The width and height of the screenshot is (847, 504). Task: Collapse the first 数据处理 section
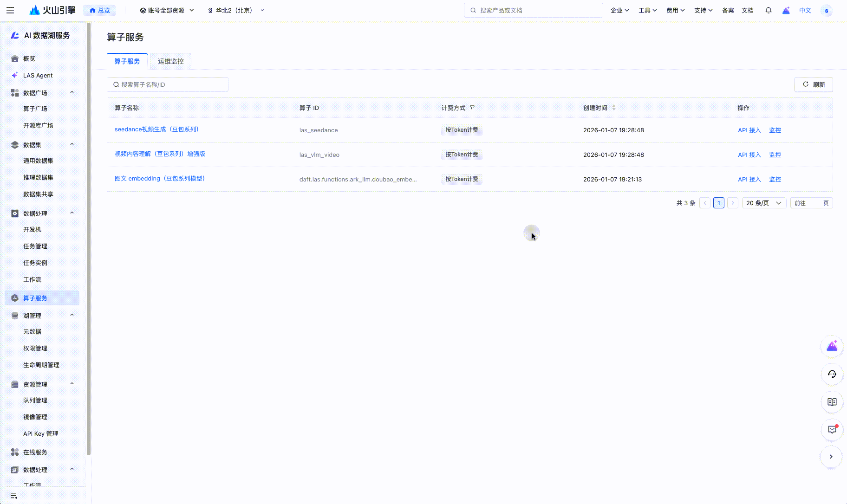click(72, 213)
